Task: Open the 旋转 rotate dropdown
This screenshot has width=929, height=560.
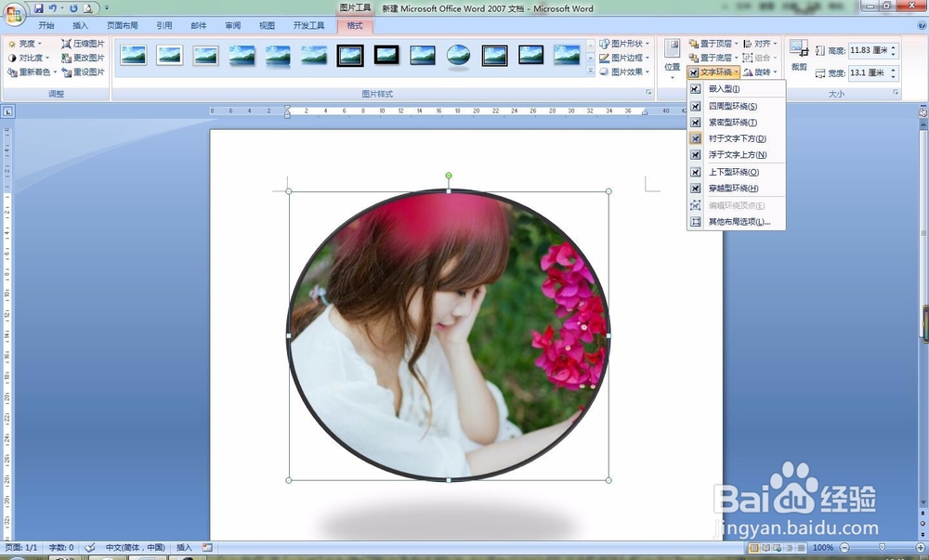Action: coord(760,72)
